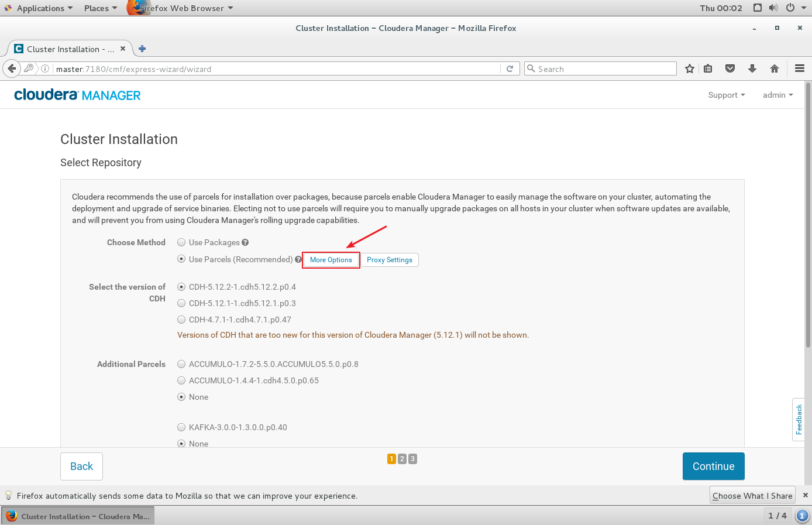The width and height of the screenshot is (812, 525).
Task: Click the Firefox home icon
Action: (775, 68)
